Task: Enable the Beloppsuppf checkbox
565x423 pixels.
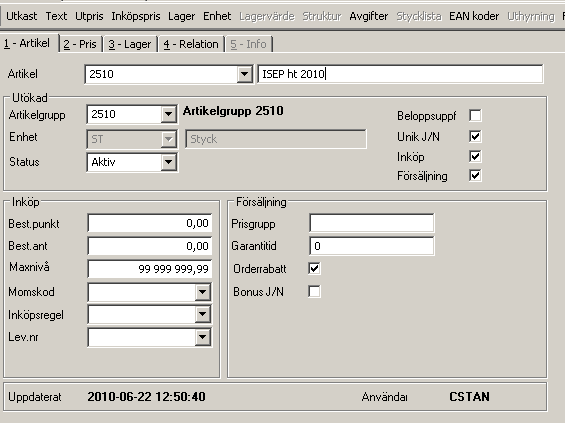Action: click(475, 116)
